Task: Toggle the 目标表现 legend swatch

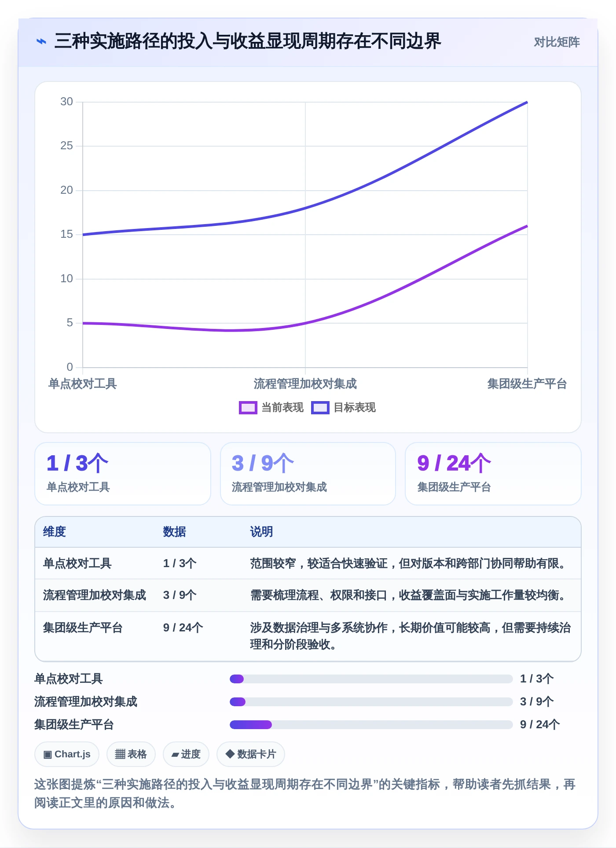Action: pos(320,408)
